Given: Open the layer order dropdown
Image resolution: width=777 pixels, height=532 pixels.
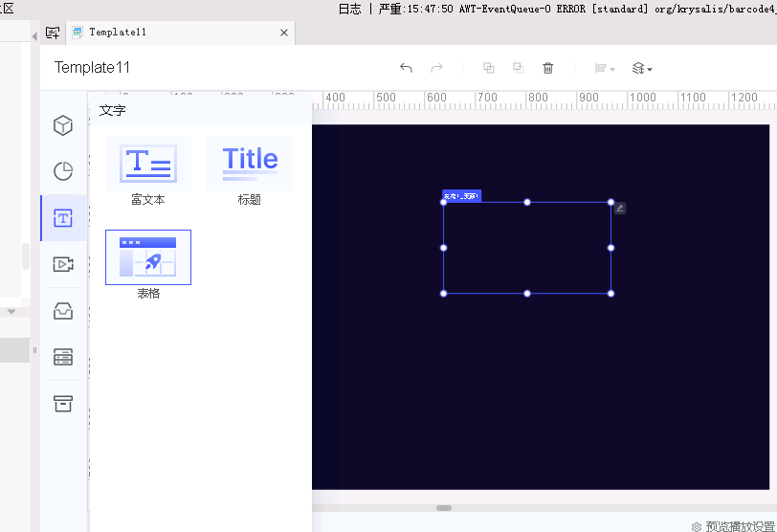Looking at the screenshot, I should [x=642, y=68].
